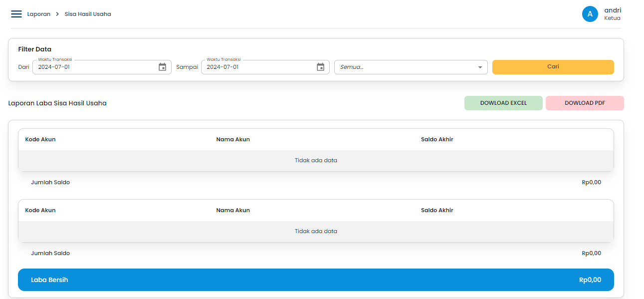Open the hamburger navigation menu
Screen dimensions: 644x299
pyautogui.click(x=16, y=14)
